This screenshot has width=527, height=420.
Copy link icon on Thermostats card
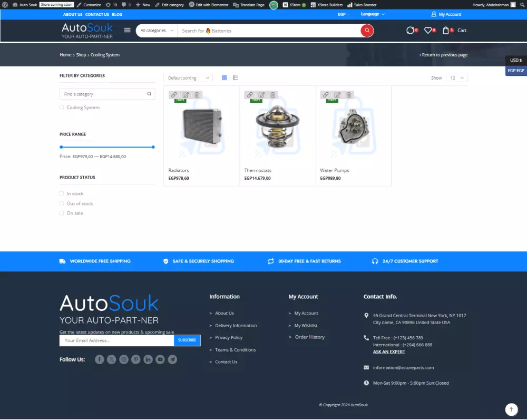[x=250, y=95]
